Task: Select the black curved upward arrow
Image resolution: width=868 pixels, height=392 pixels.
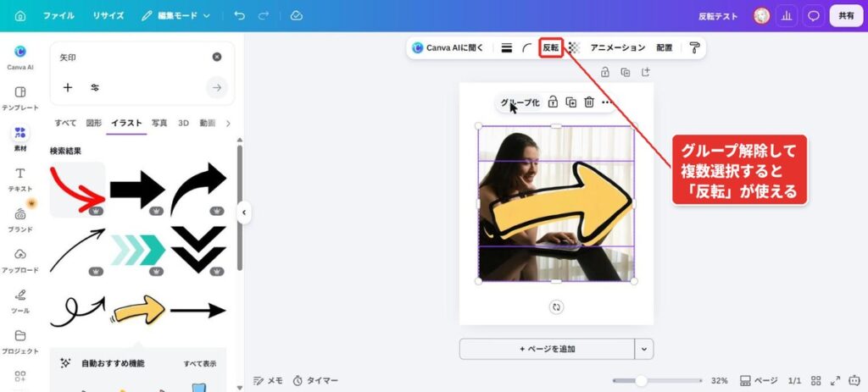Action: coord(198,190)
